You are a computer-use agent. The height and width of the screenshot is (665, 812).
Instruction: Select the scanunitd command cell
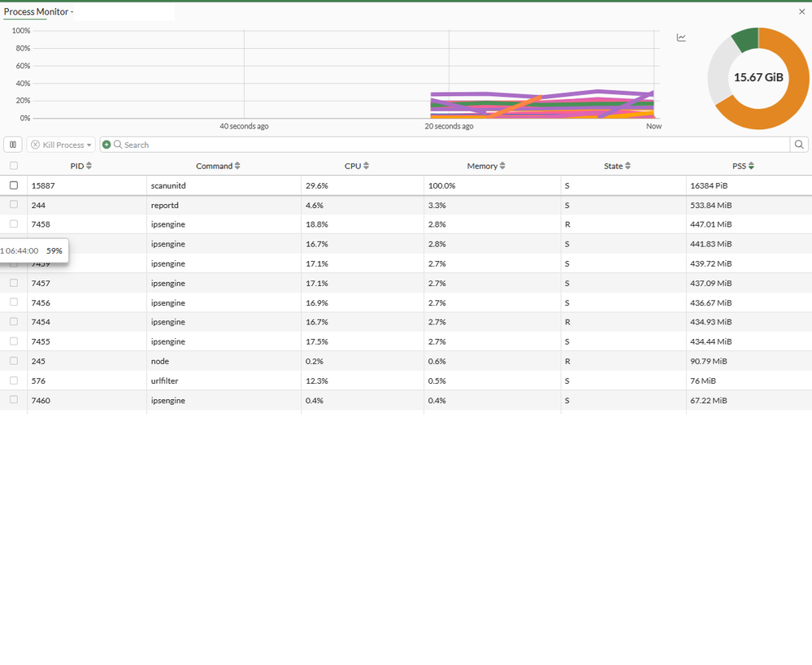pyautogui.click(x=224, y=185)
